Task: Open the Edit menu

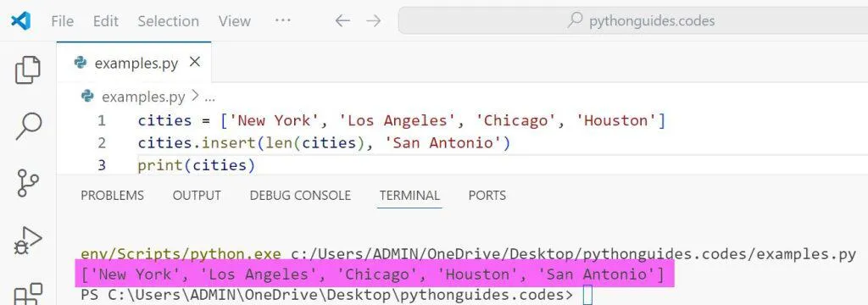Action: click(x=106, y=21)
